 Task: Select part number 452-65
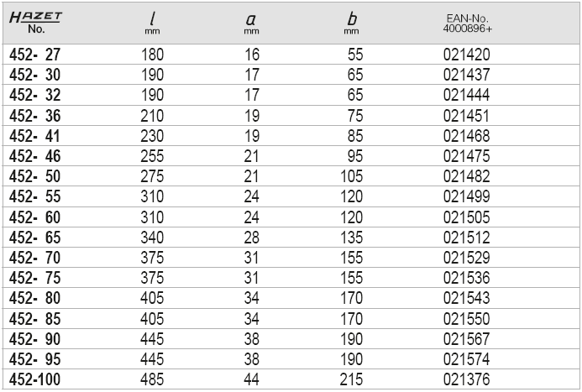tap(35, 238)
